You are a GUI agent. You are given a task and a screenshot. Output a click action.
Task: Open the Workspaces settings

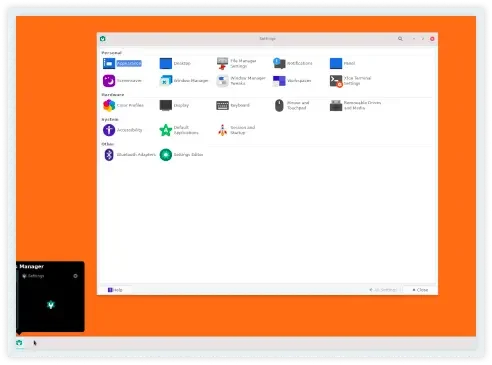(x=292, y=81)
